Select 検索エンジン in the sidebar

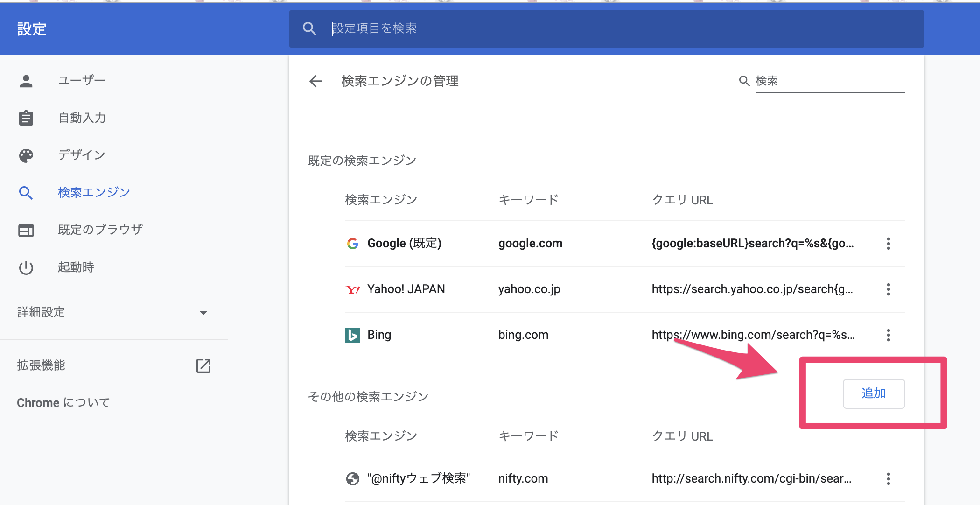94,192
